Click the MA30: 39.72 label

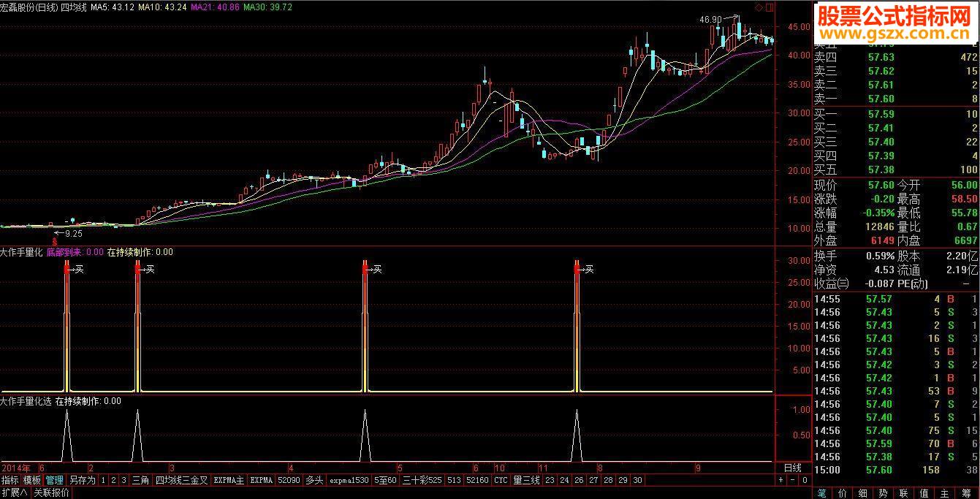pyautogui.click(x=267, y=7)
